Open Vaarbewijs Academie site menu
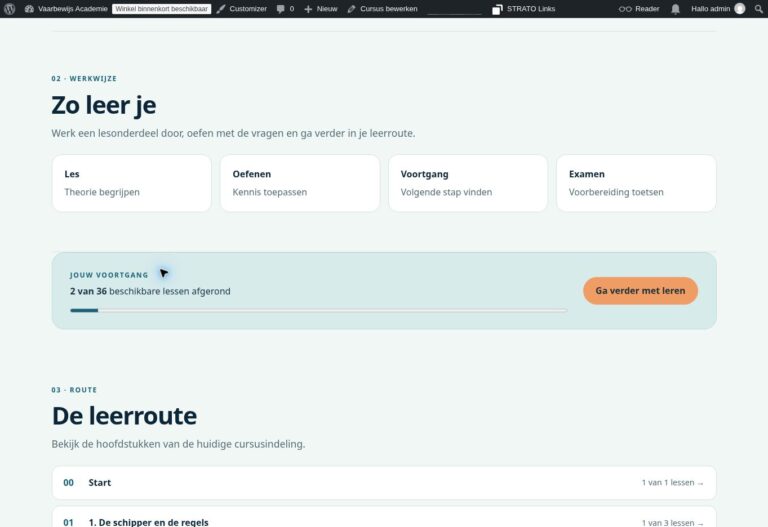This screenshot has width=768, height=527. (x=72, y=9)
